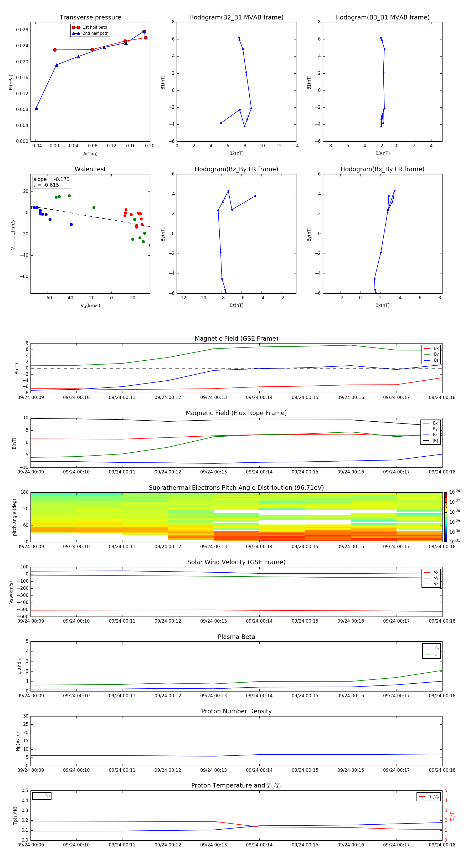Click the "WalenTest" plot title
Screen dimensions: 473x868
click(90, 169)
